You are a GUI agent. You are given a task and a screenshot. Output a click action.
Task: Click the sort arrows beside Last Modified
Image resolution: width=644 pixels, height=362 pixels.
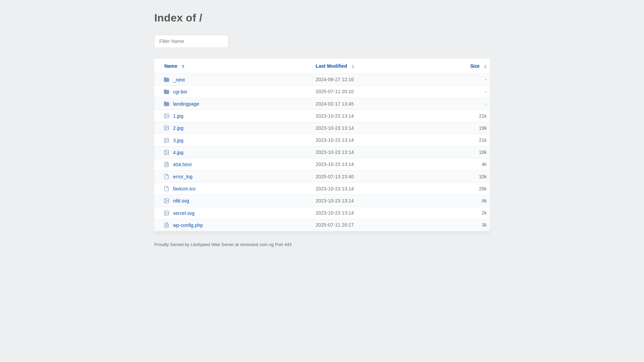[x=353, y=66]
